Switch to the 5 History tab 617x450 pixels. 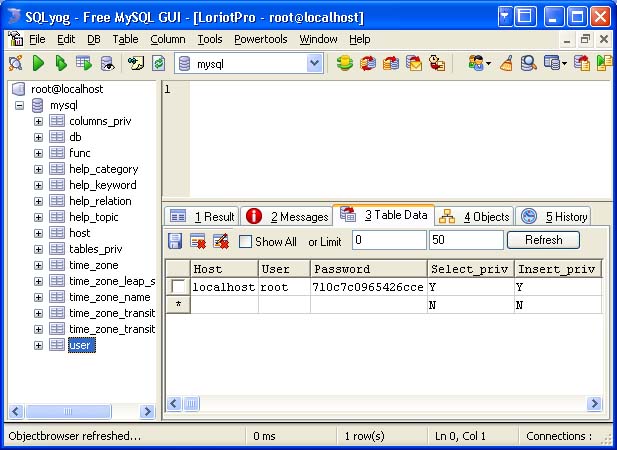click(x=555, y=216)
